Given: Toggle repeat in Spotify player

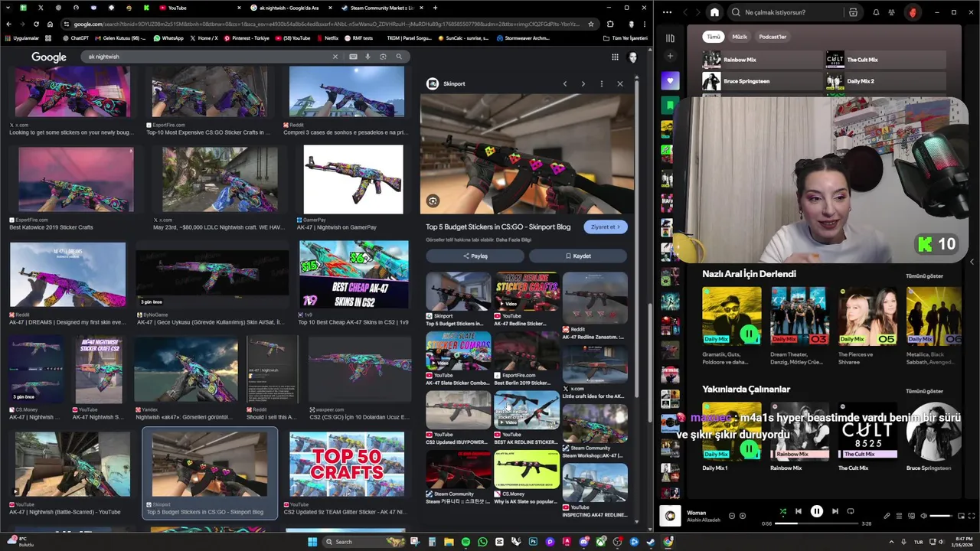Looking at the screenshot, I should 851,511.
